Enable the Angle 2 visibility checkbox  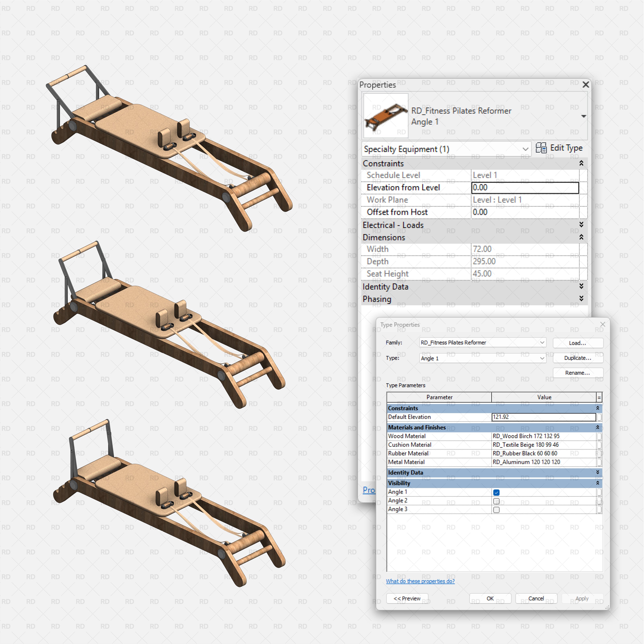coord(496,501)
